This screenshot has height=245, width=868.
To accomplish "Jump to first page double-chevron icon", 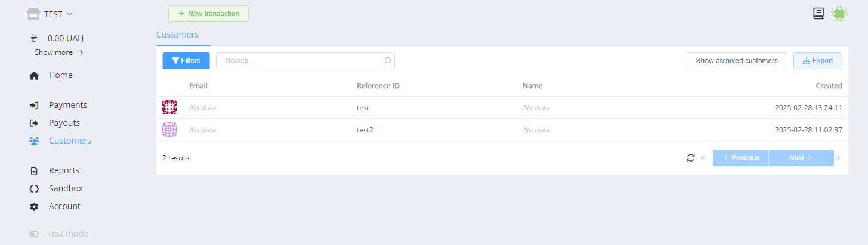I will tap(703, 158).
